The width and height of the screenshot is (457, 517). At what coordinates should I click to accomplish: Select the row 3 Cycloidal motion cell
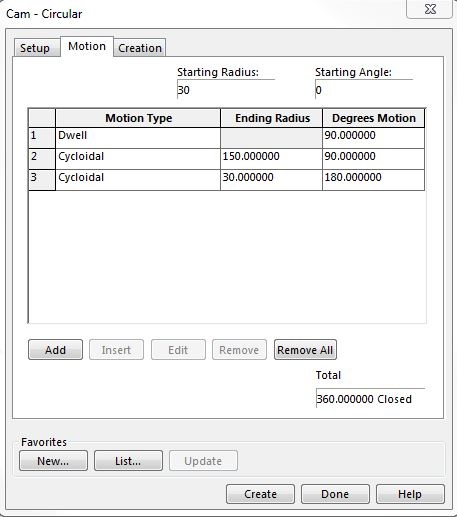[138, 180]
